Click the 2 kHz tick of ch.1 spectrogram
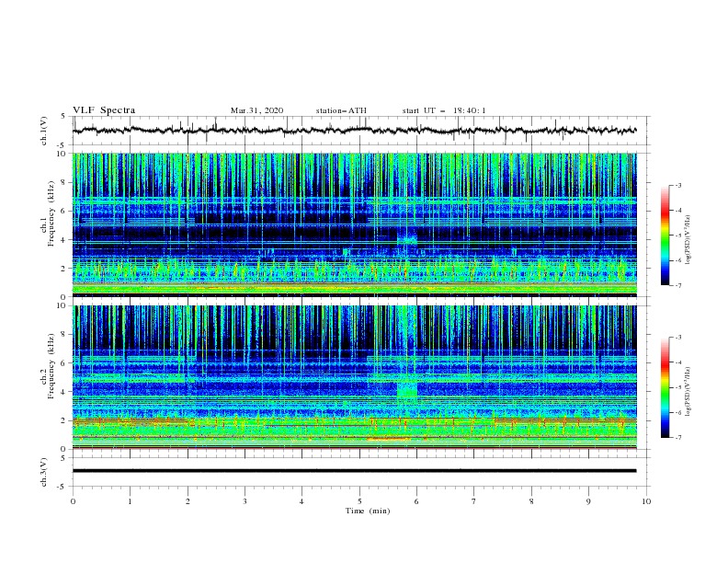 click(64, 269)
